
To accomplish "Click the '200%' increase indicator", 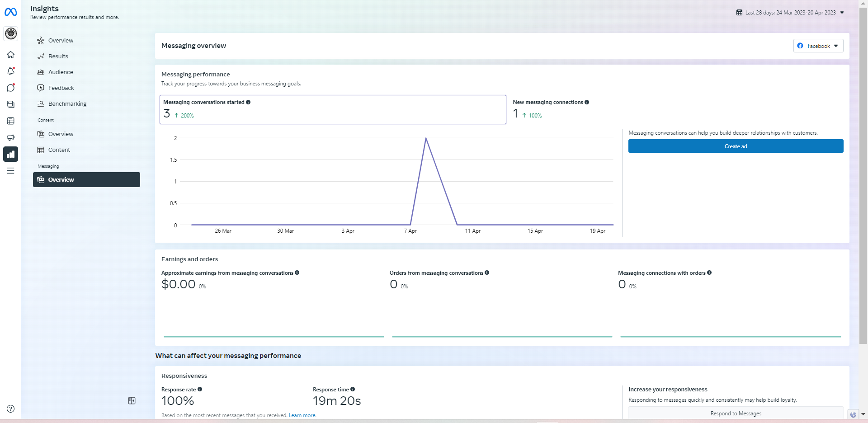I will pos(184,116).
